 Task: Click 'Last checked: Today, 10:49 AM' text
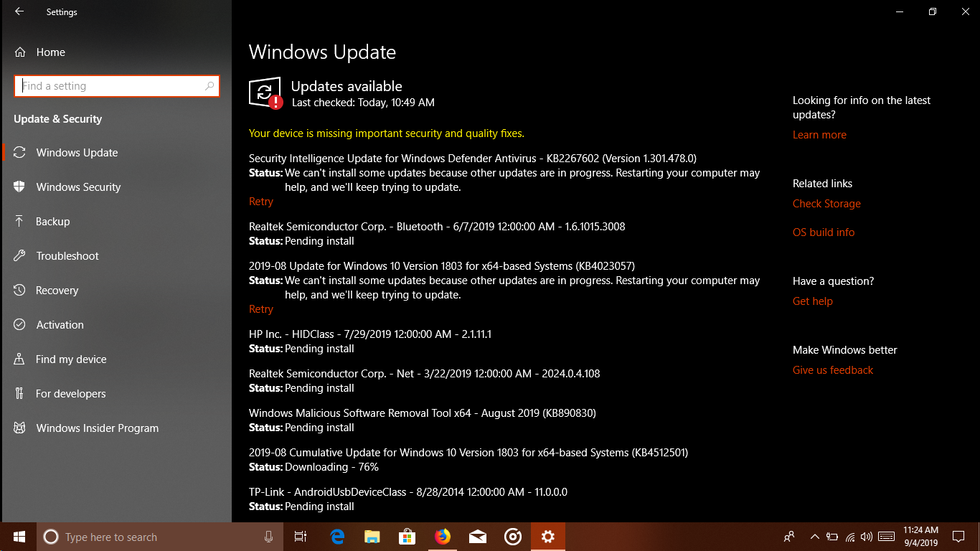(363, 103)
